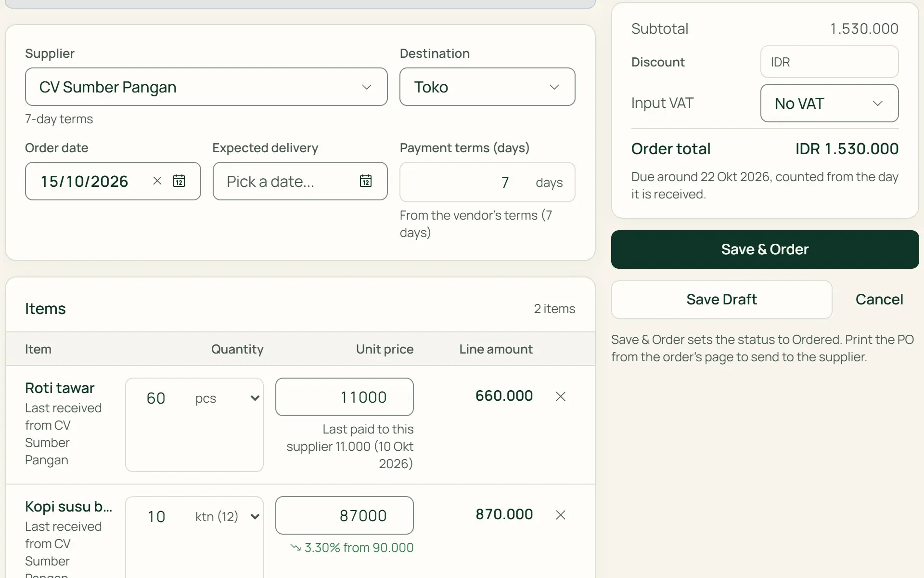Change the ktn (12) unit selector
Screen dimensions: 924x578
coord(227,517)
